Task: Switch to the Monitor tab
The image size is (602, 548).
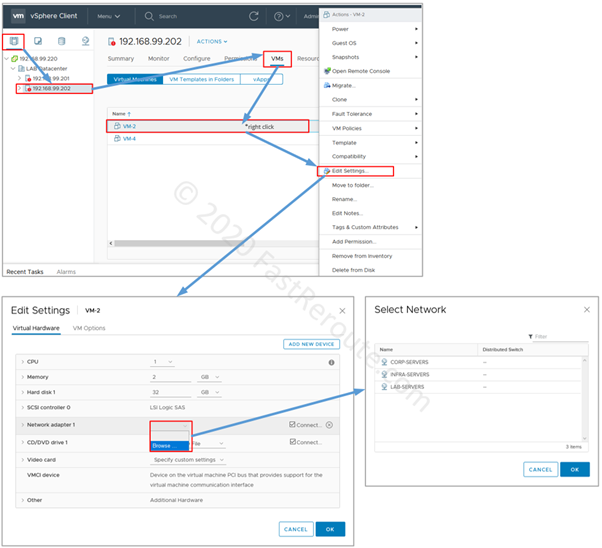Action: tap(159, 58)
